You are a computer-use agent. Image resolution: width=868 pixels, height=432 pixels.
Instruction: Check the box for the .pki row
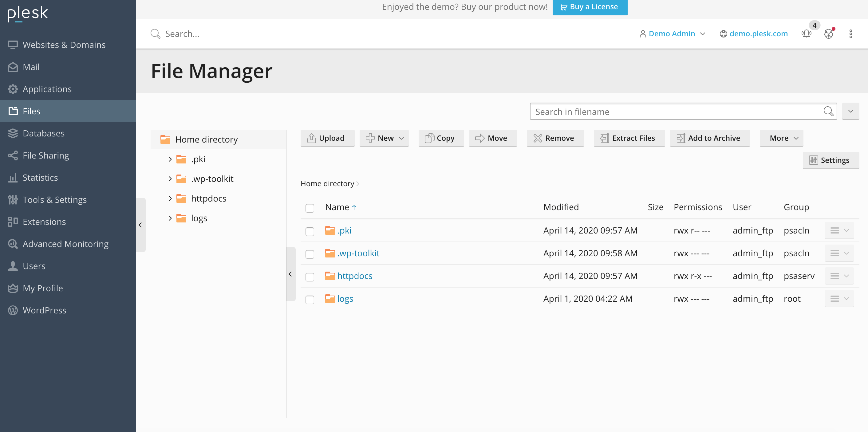tap(310, 231)
